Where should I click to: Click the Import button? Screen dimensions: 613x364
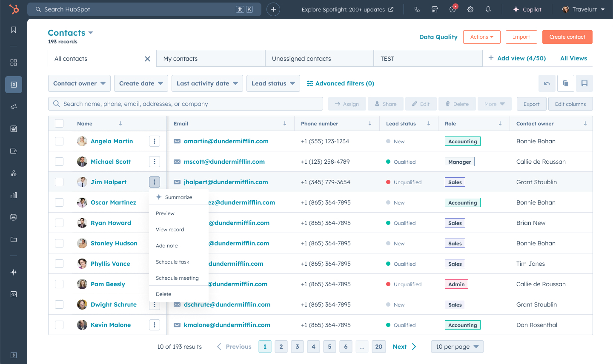[x=521, y=37]
